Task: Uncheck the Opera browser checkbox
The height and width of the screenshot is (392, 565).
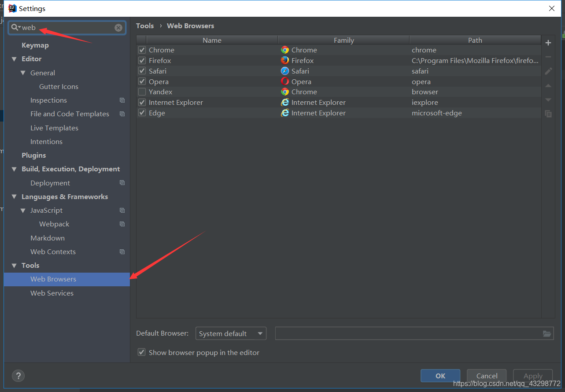Action: coord(142,81)
